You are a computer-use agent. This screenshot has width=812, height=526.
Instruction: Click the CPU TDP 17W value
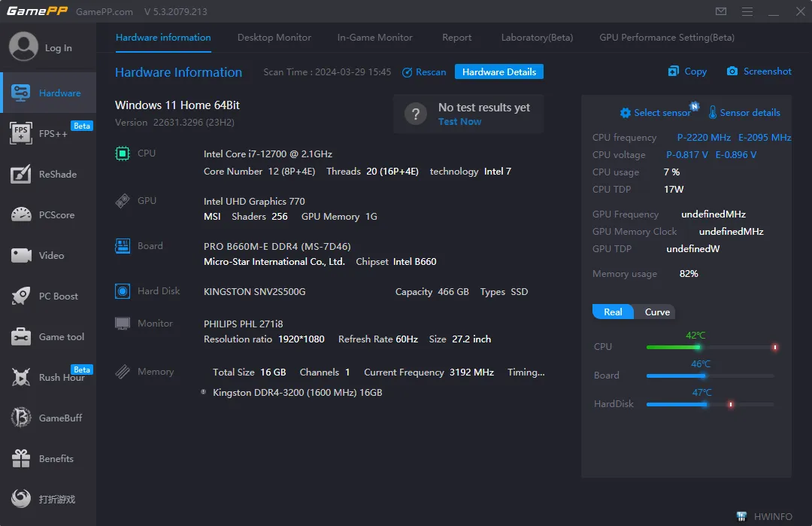[x=674, y=189]
